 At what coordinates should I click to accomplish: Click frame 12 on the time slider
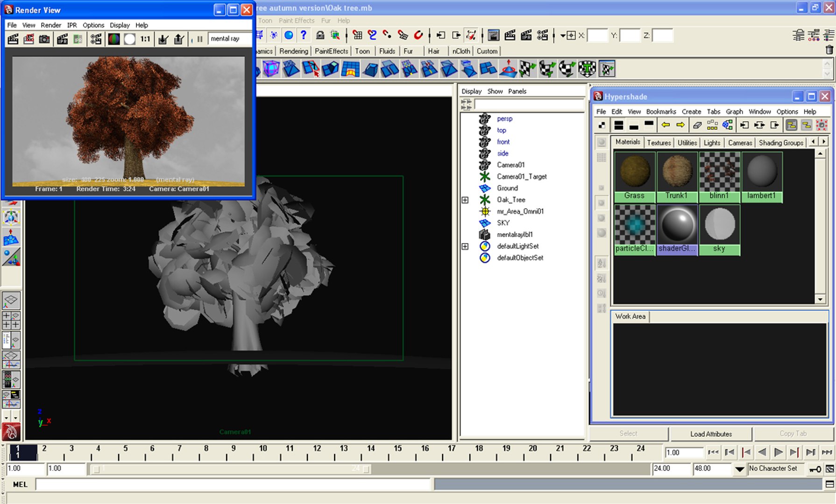[x=317, y=452]
